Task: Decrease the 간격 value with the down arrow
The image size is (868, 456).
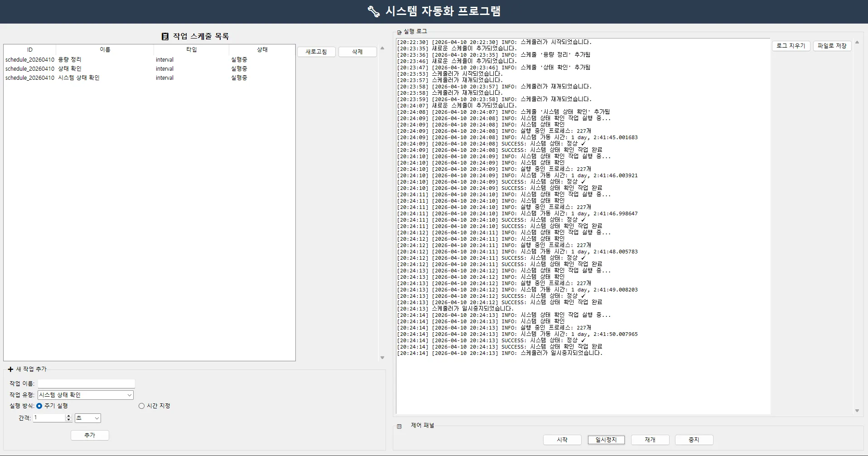Action: point(68,420)
